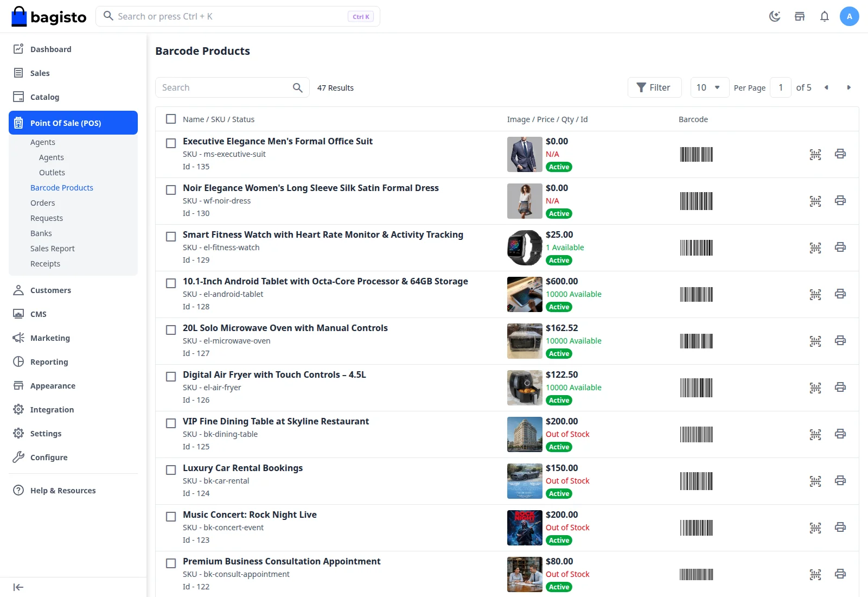Check the Executive Elegance Men's Suit row
Screen dimensions: 868x597
(171, 143)
